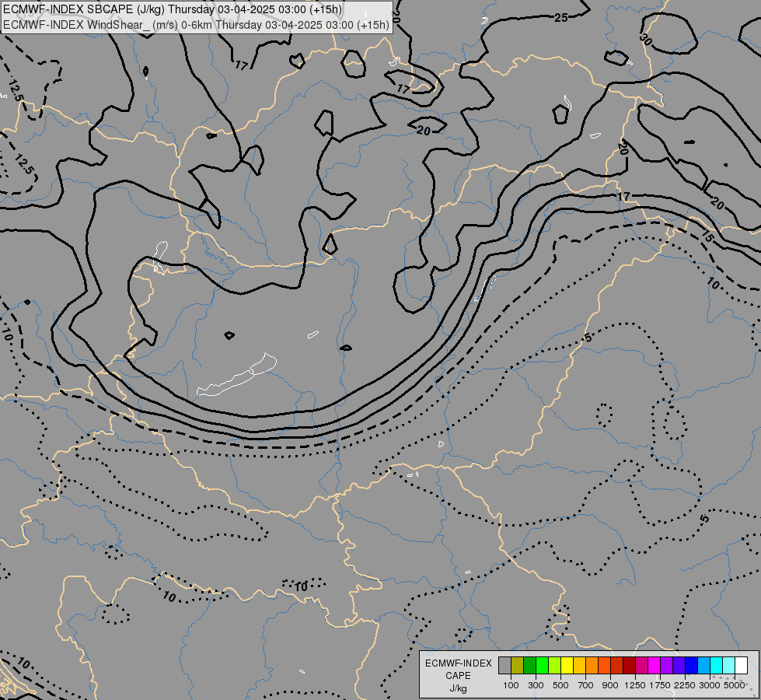
Task: Select the dark green legend swatch
Action: click(530, 666)
